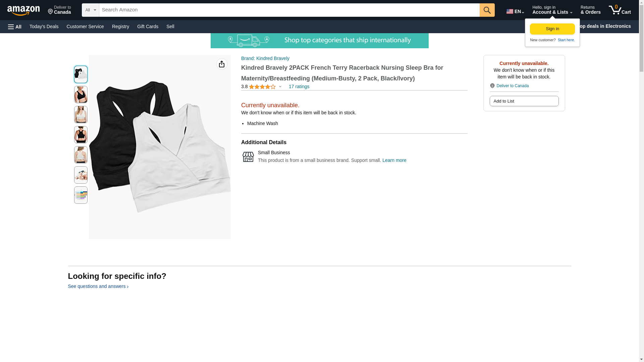
Task: Go to Gift Cards navigation item
Action: point(148,26)
